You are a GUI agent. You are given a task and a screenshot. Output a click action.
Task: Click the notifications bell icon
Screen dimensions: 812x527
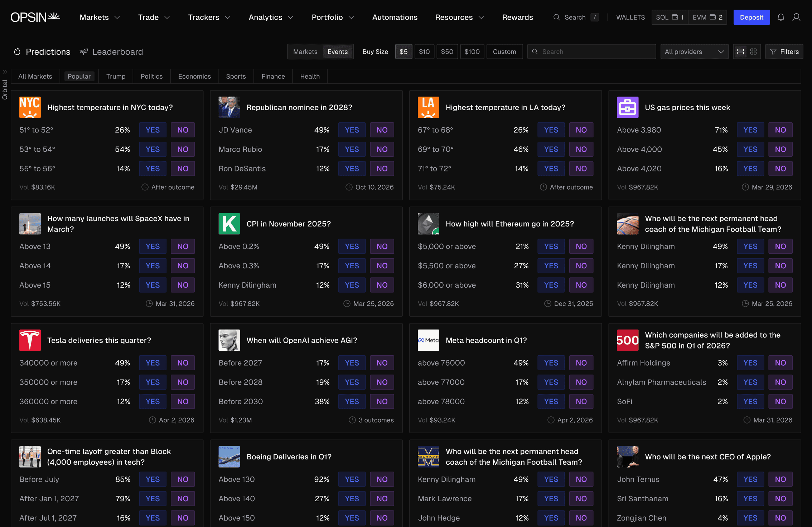(780, 17)
